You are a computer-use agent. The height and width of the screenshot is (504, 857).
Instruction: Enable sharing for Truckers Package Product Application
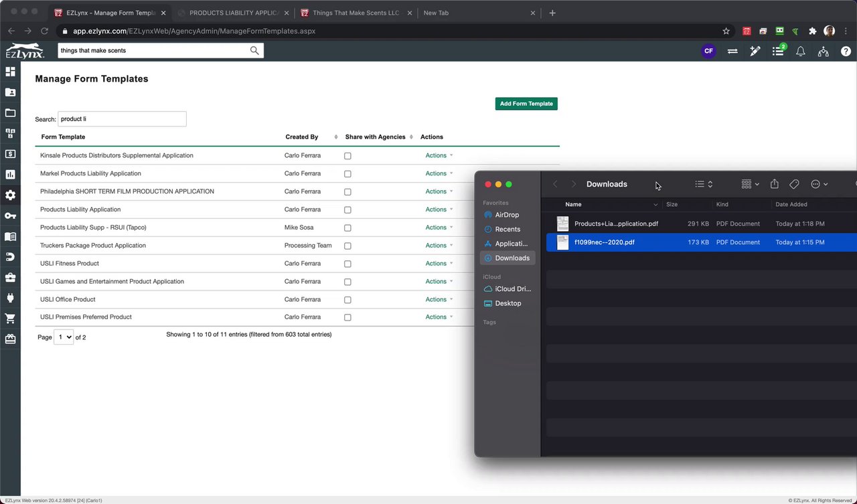pos(347,246)
